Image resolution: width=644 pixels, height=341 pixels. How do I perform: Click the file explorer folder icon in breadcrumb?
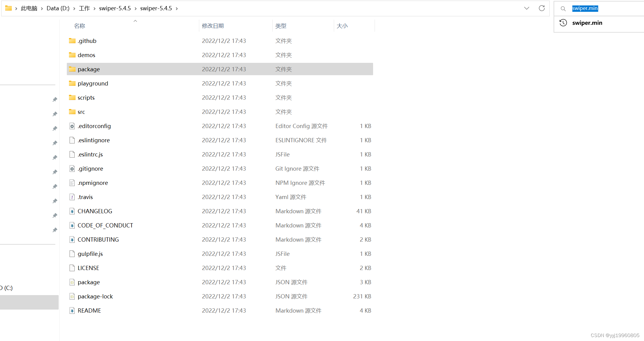tap(8, 8)
